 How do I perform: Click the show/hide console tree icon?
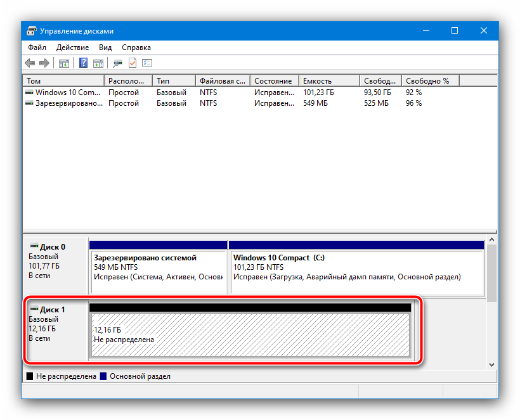pos(64,63)
